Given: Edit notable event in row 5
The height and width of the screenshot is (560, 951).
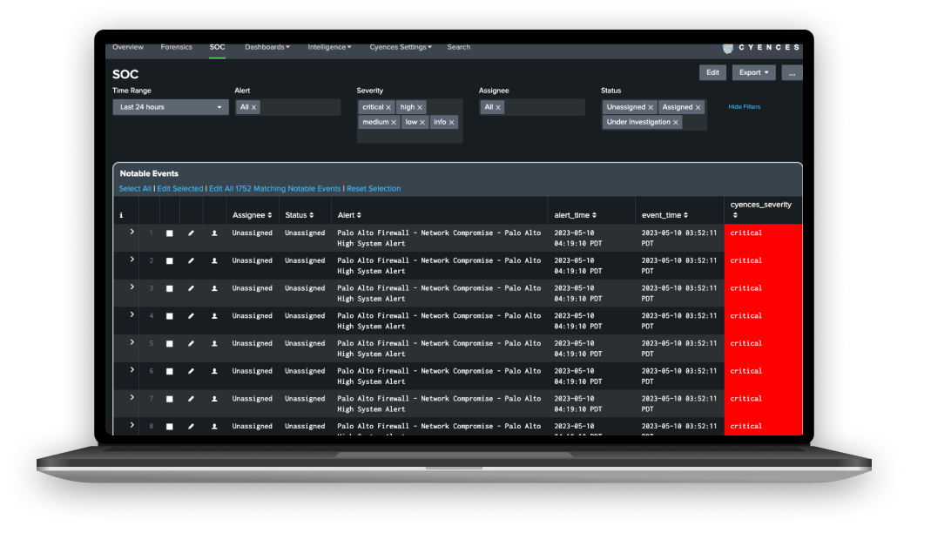Looking at the screenshot, I should coord(191,344).
